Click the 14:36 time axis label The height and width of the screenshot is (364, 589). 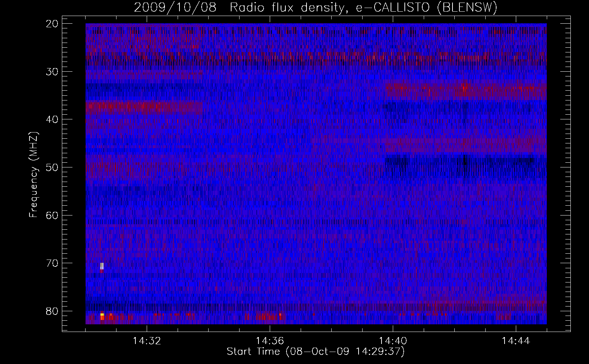pyautogui.click(x=270, y=341)
